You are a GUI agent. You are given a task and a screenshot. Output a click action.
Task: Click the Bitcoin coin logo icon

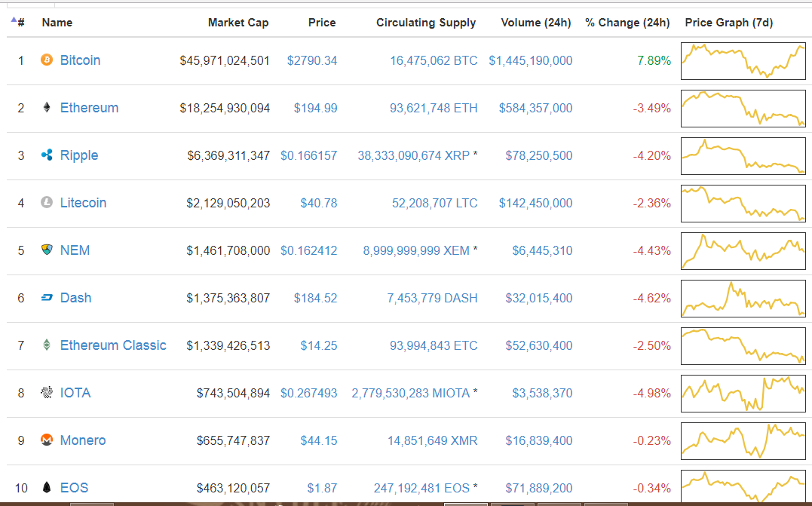click(x=47, y=60)
